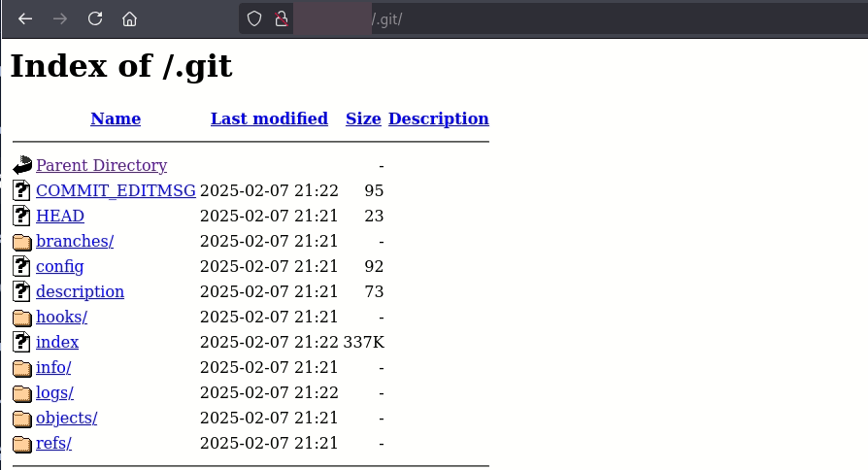Click index date 2025-02-07 21:22
Image resolution: width=868 pixels, height=470 pixels.
(269, 342)
